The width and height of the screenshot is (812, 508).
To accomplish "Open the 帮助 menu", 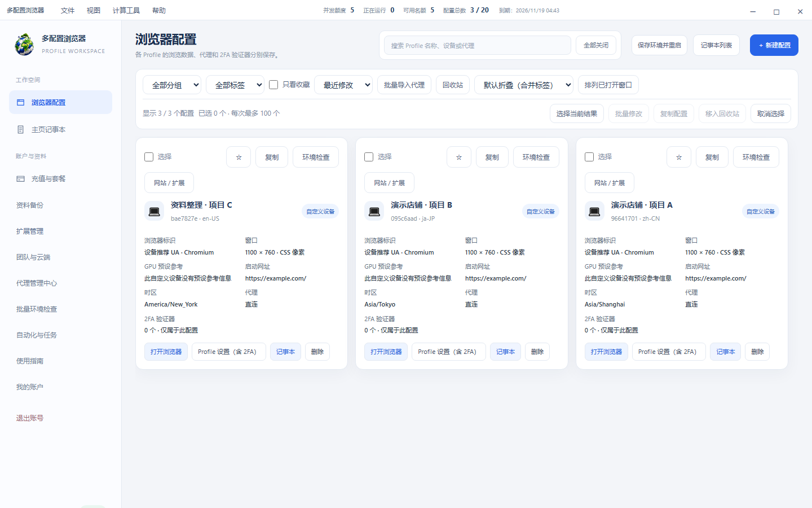I will click(x=159, y=10).
